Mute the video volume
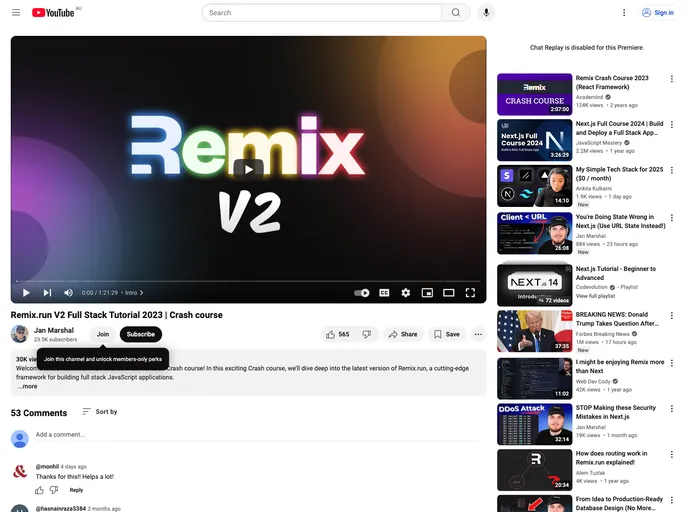The height and width of the screenshot is (512, 688). pyautogui.click(x=68, y=293)
